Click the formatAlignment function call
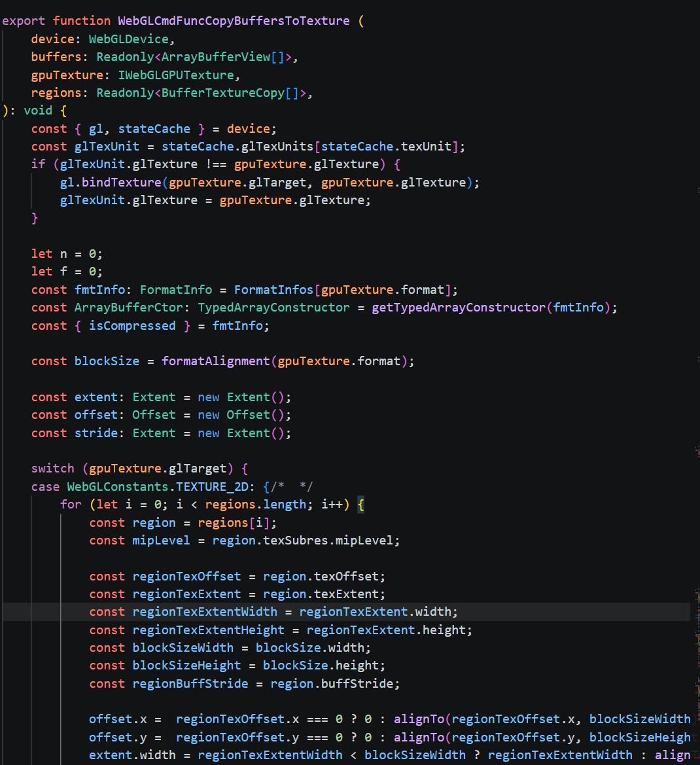The image size is (700, 765). [x=216, y=361]
